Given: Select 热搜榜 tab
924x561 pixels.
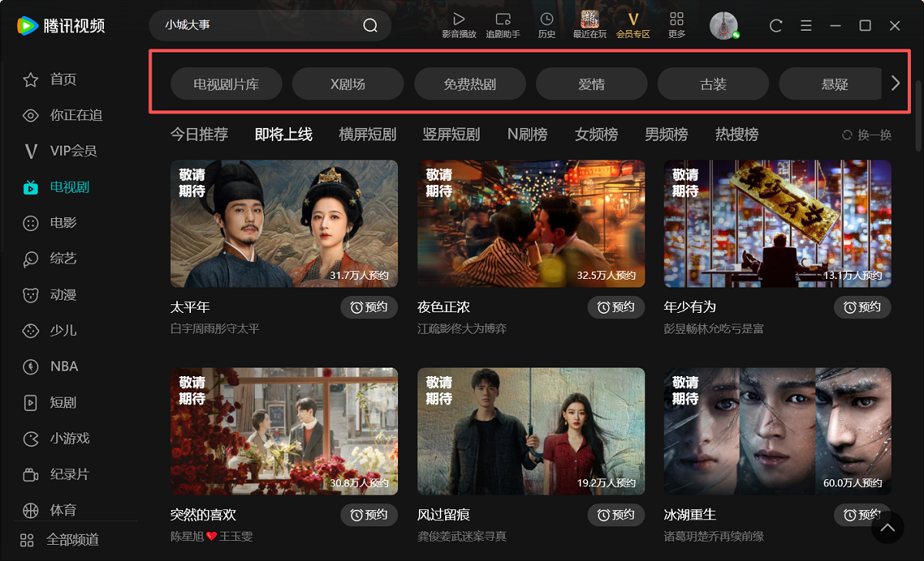Looking at the screenshot, I should coord(736,134).
